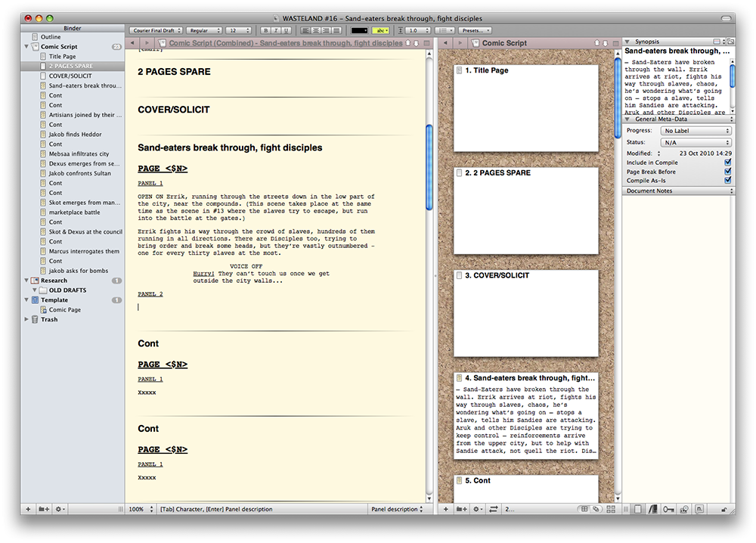
Task: Open the Snapshots pane in the inspector
Action: [683, 510]
